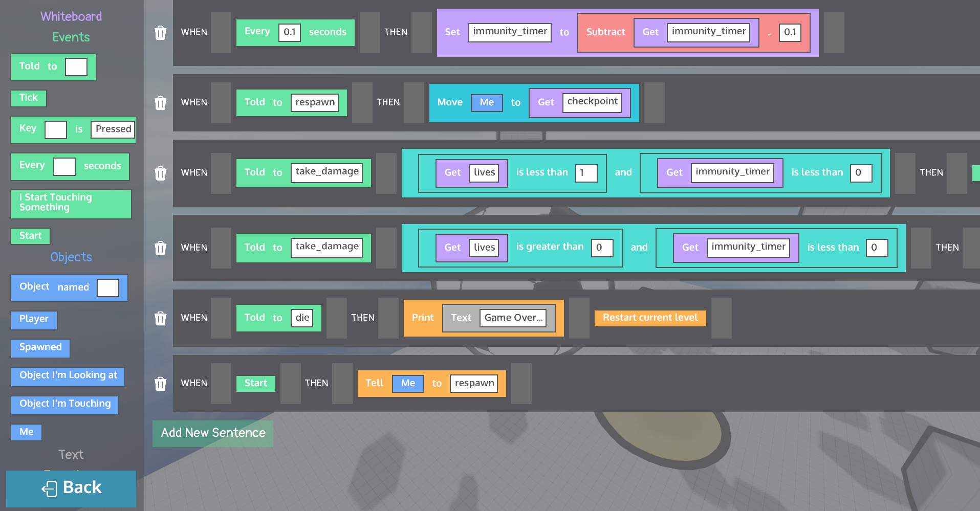Click the empty field of 'Object named' block
This screenshot has height=511, width=980.
tap(108, 288)
